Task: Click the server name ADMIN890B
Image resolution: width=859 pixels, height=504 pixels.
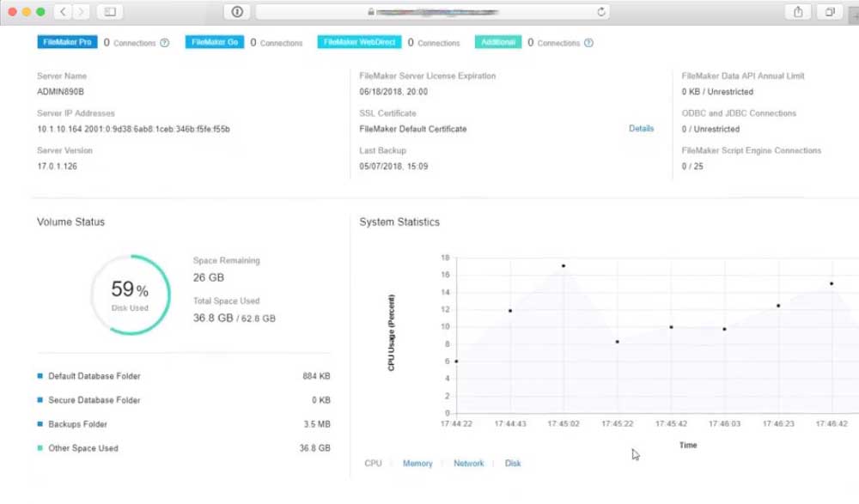Action: 60,92
